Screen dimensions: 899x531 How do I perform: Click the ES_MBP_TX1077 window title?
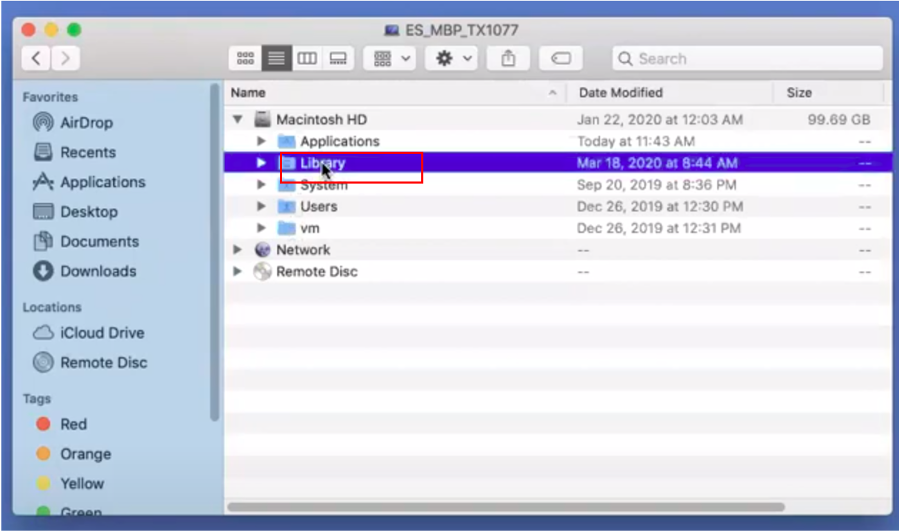coord(462,30)
